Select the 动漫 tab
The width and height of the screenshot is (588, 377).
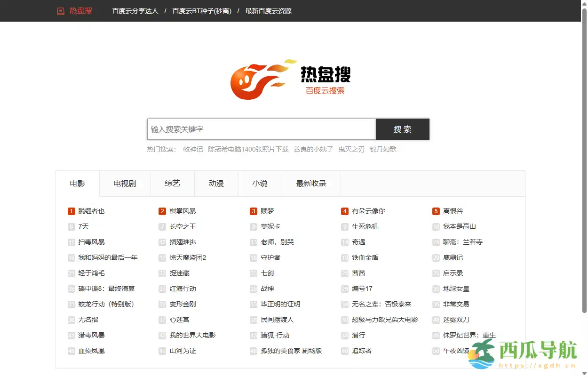pos(216,184)
